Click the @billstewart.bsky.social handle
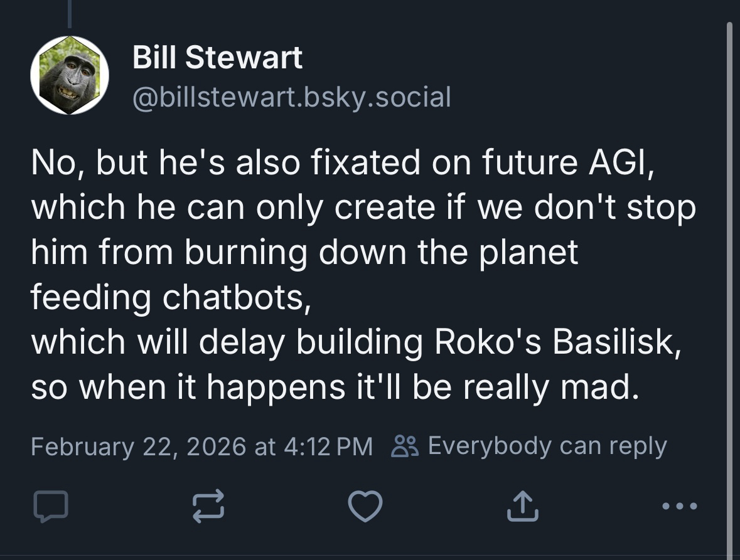 291,97
